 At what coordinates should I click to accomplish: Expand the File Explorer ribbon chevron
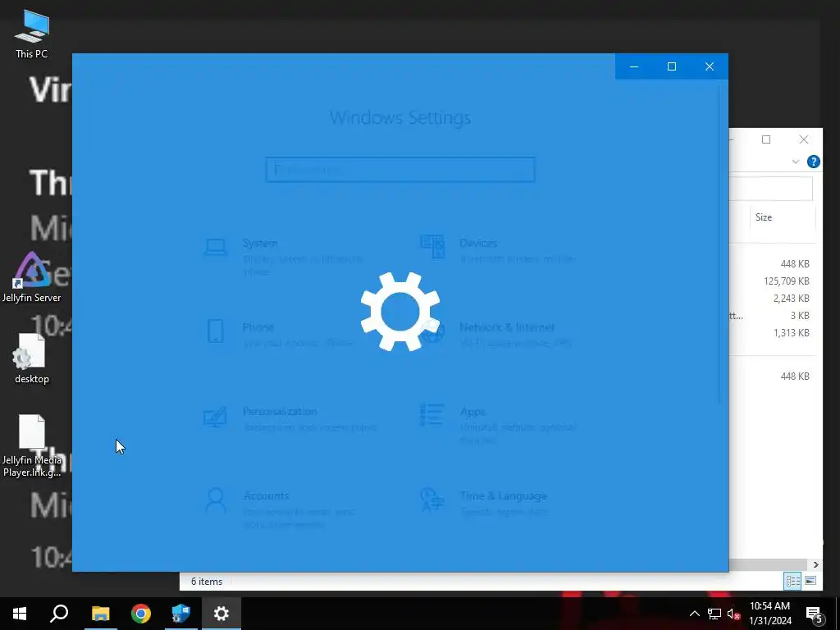point(796,162)
